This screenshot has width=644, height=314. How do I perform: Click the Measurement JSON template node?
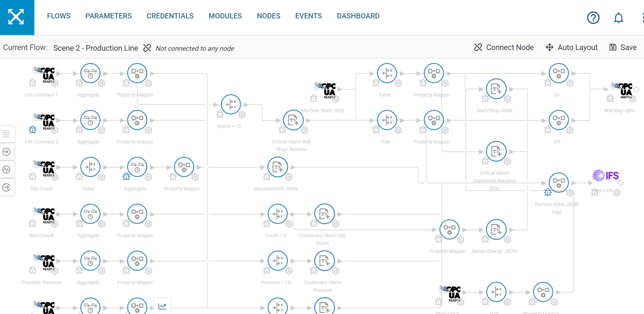[278, 167]
